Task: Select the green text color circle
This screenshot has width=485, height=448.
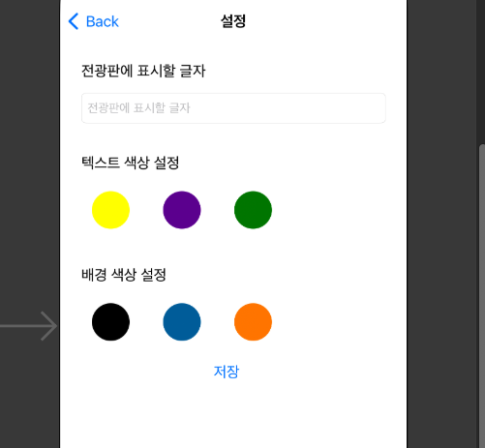Action: (x=253, y=210)
